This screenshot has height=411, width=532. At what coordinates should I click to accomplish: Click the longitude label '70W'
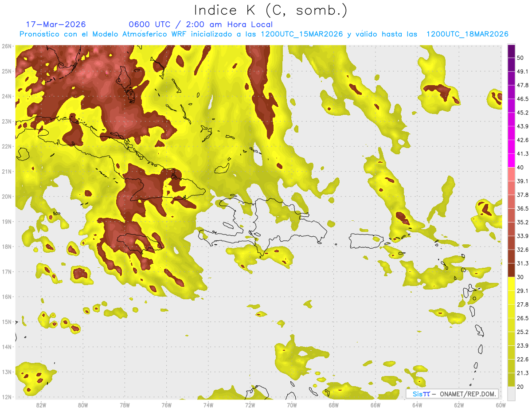tap(292, 405)
